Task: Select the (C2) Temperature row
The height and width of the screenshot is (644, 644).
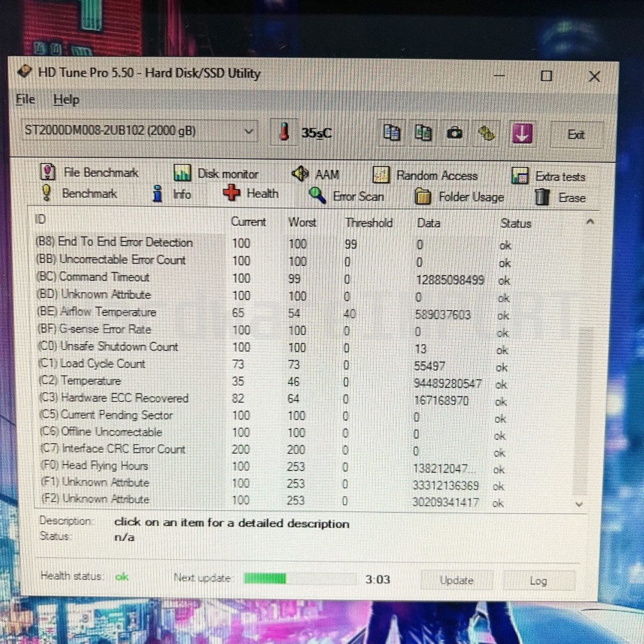Action: (273, 382)
